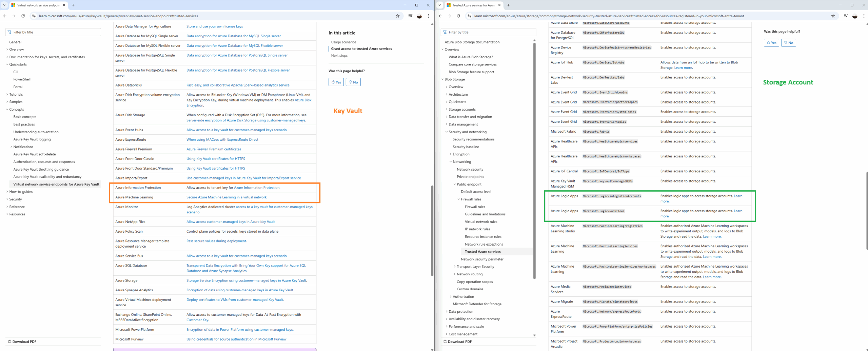Open the Azure Firewall Premium certificates link
The width and height of the screenshot is (868, 351).
(x=214, y=149)
